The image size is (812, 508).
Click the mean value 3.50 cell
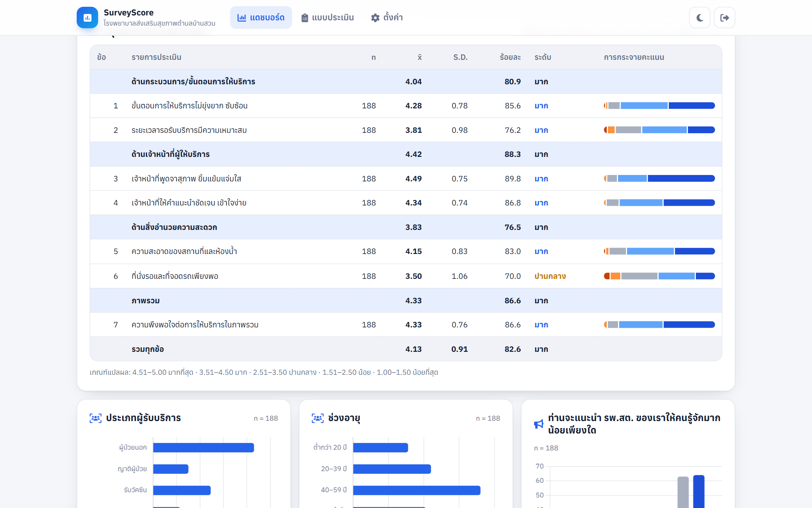pos(414,276)
